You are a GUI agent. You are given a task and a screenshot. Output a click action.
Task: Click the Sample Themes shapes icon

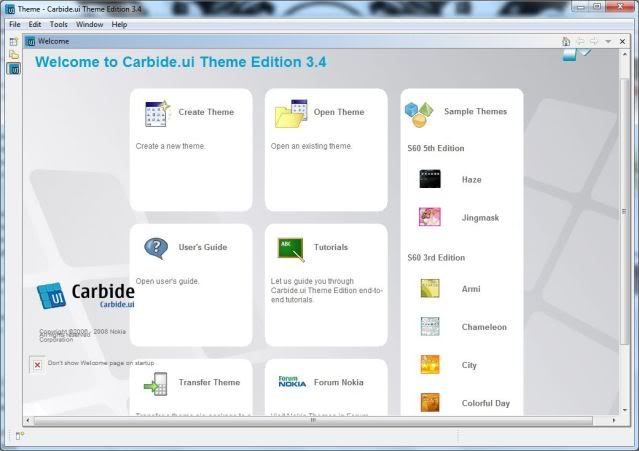(x=419, y=114)
